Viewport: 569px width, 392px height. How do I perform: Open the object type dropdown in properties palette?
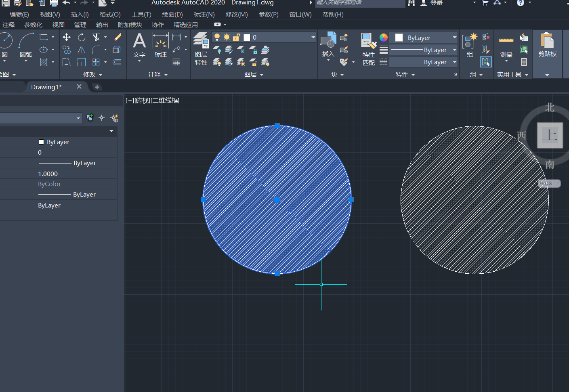pos(78,118)
